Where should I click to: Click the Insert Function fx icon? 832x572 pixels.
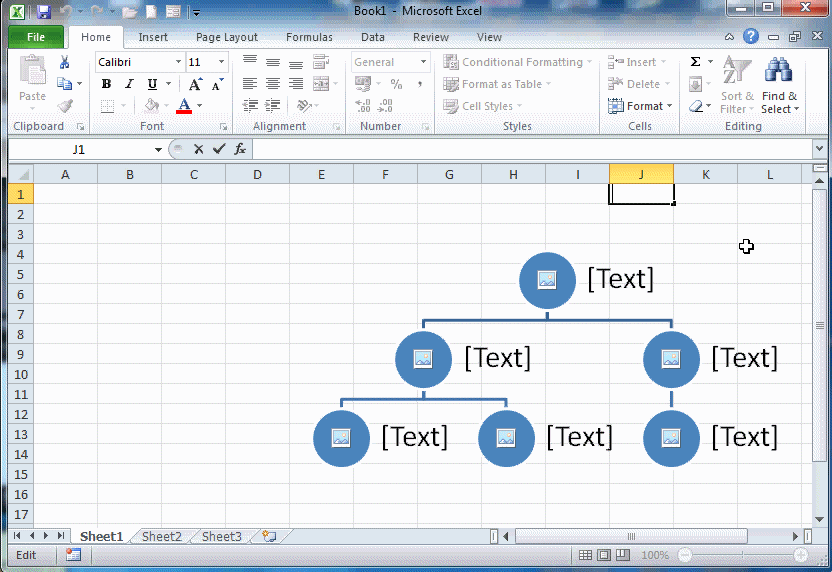point(240,149)
